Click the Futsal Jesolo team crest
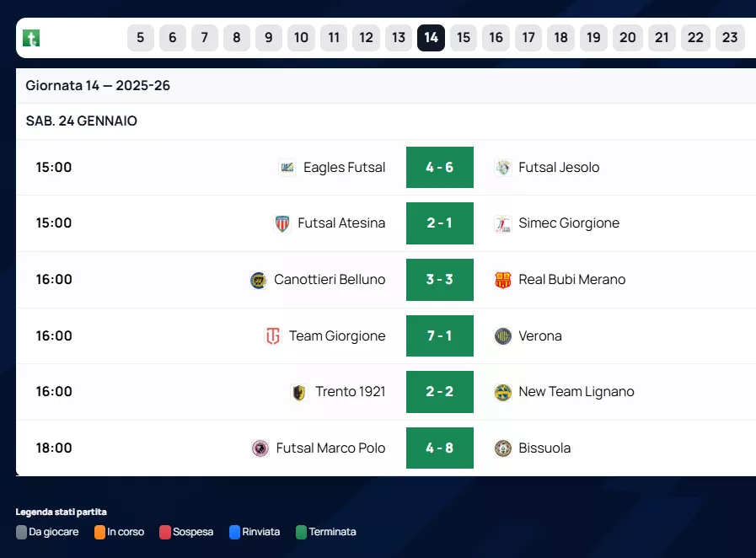 (503, 168)
